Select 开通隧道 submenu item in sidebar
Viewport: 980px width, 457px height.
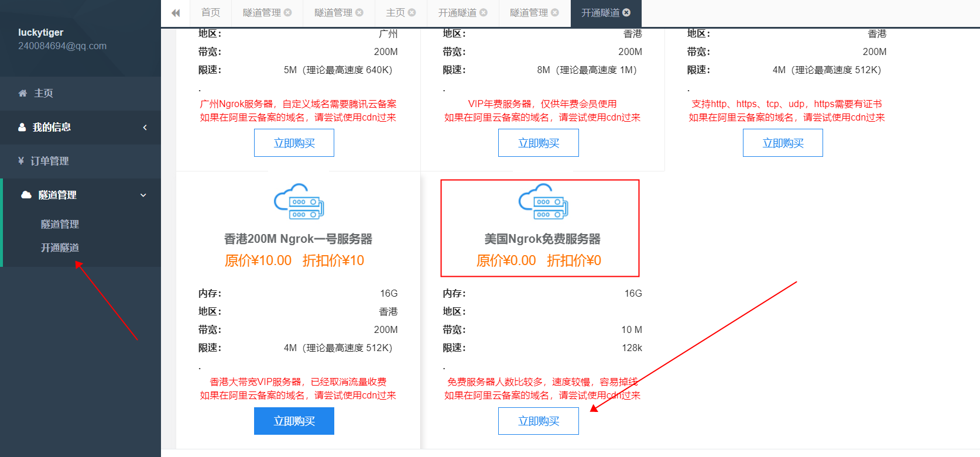coord(60,248)
